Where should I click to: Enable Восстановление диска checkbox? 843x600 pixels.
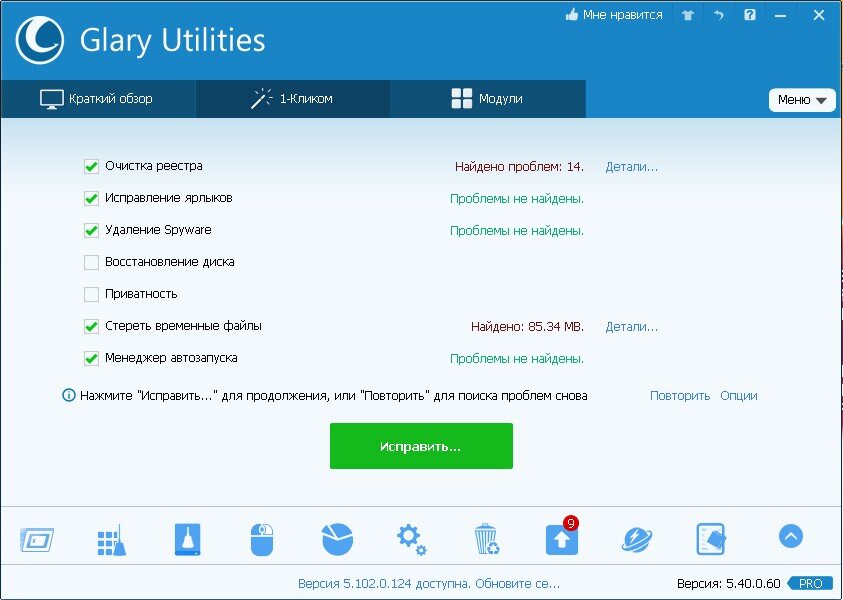(x=91, y=262)
